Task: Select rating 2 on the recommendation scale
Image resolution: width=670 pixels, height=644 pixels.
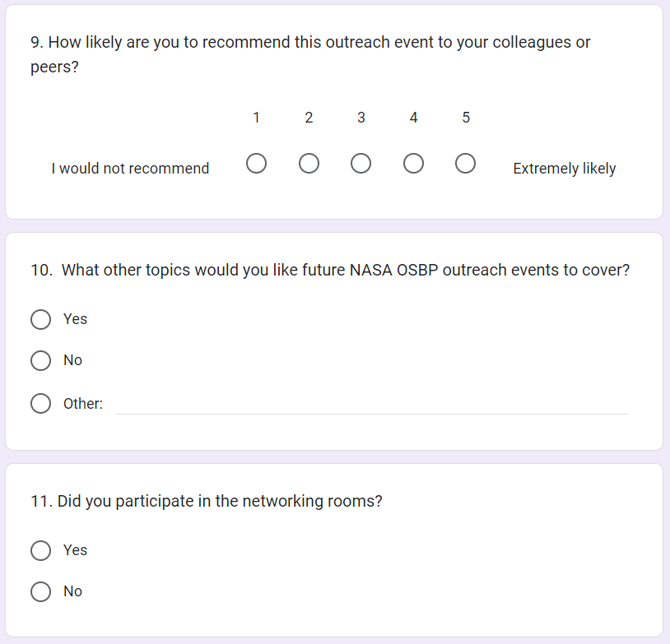Action: (x=309, y=164)
